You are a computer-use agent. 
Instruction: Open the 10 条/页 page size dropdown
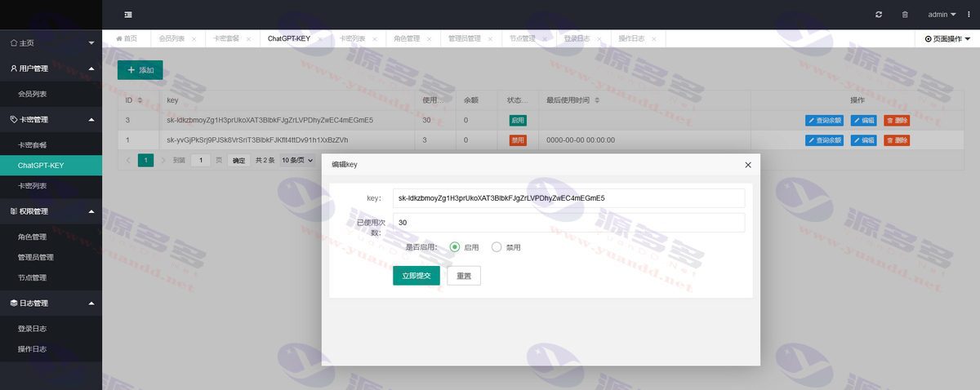[297, 161]
